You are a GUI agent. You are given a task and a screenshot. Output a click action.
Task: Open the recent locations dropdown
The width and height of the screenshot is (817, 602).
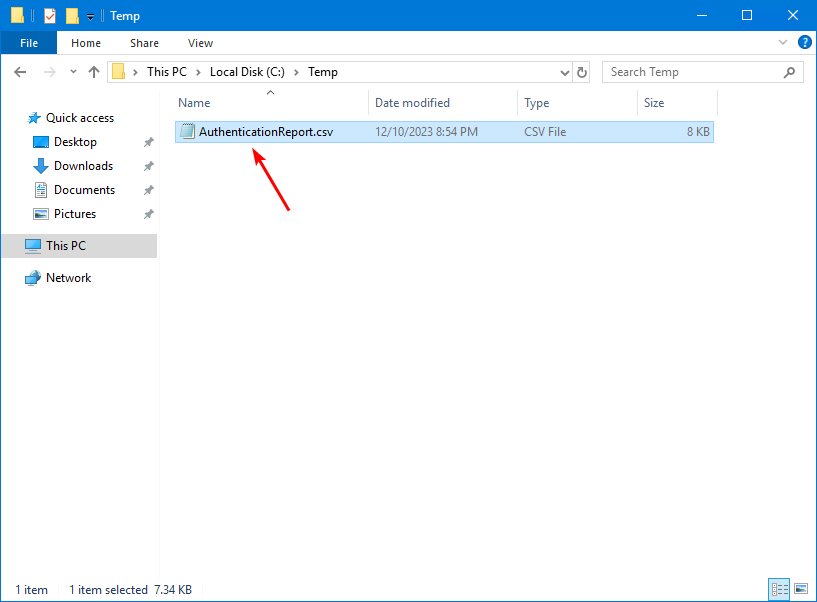(x=73, y=72)
